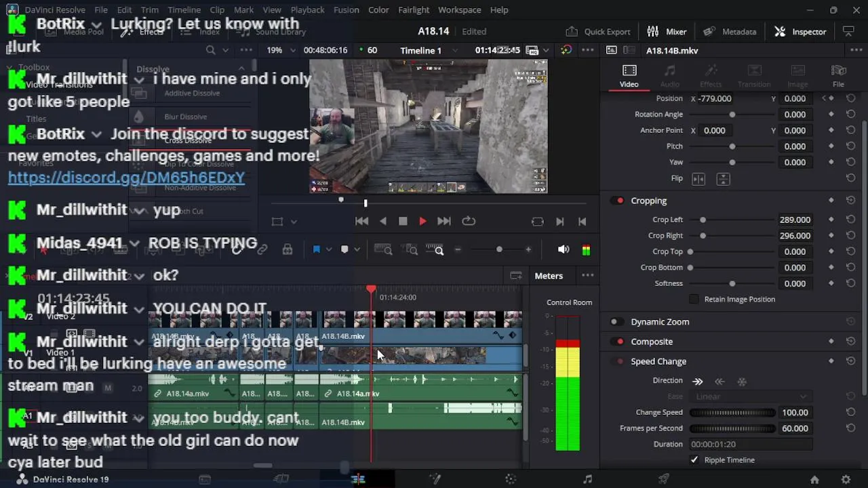Open viewer transform overlay dropdown
The height and width of the screenshot is (488, 868).
tap(294, 222)
